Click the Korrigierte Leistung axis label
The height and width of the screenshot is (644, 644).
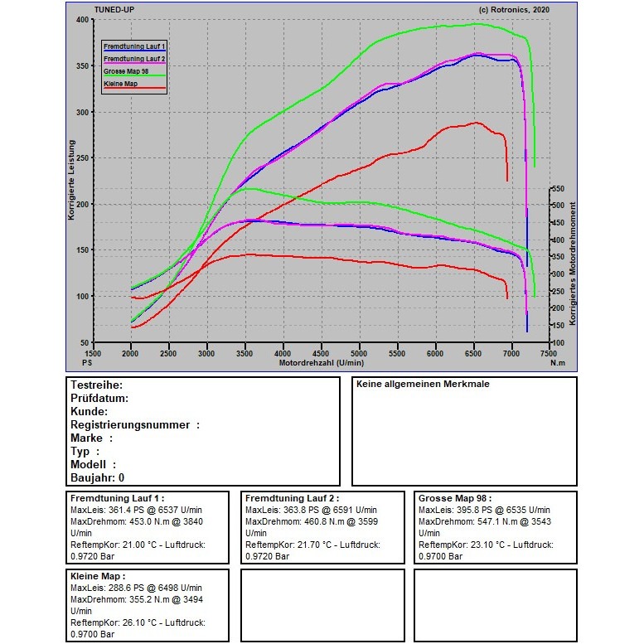pos(71,180)
